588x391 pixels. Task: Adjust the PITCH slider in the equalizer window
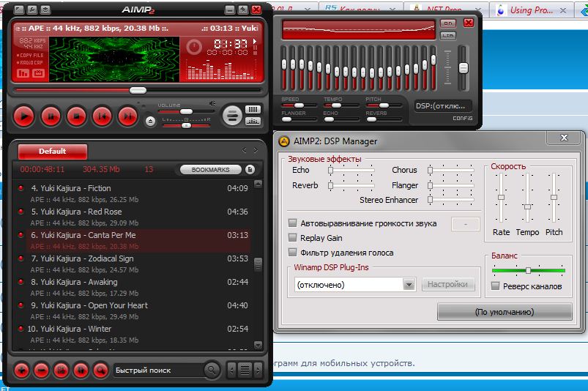pos(384,105)
